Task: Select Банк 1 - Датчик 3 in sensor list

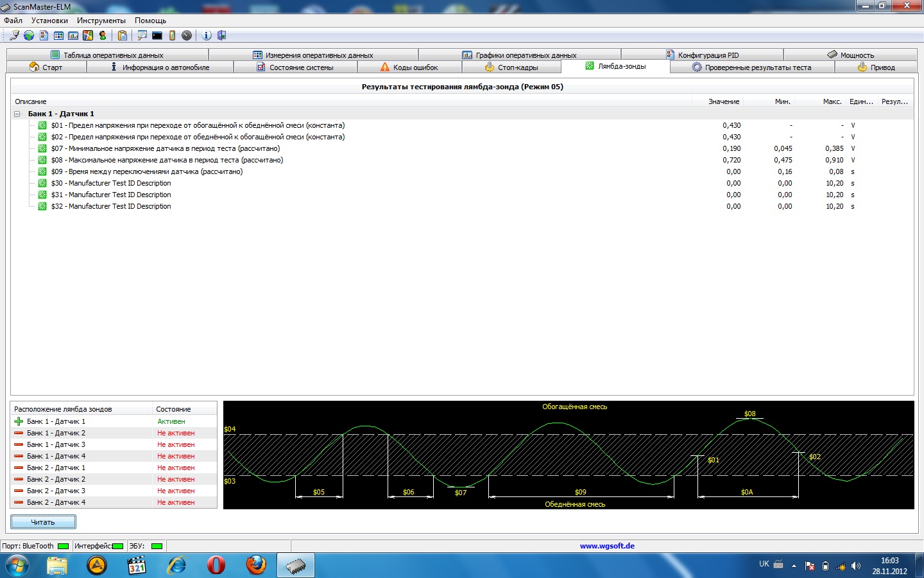Action: (x=114, y=444)
